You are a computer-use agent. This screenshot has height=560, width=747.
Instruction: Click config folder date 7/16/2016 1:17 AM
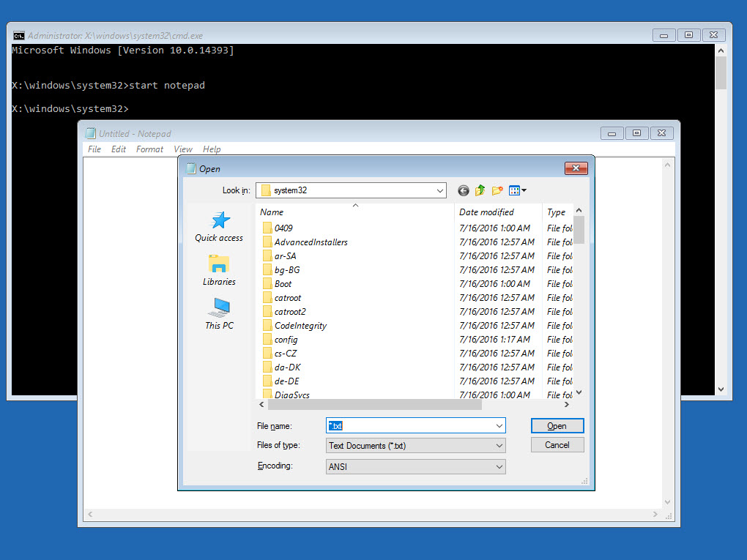[494, 340]
